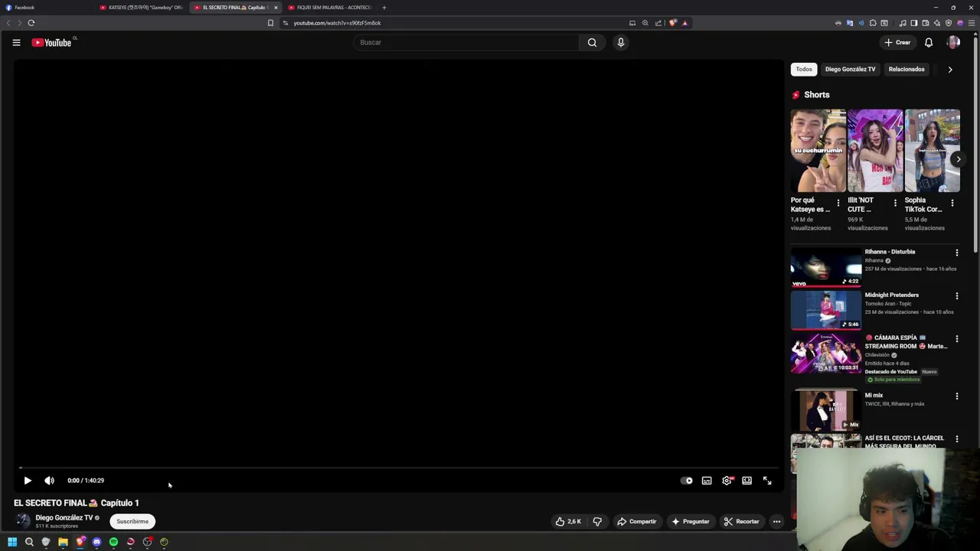The image size is (980, 551).
Task: Open Windows taskbar search
Action: pos(29,542)
